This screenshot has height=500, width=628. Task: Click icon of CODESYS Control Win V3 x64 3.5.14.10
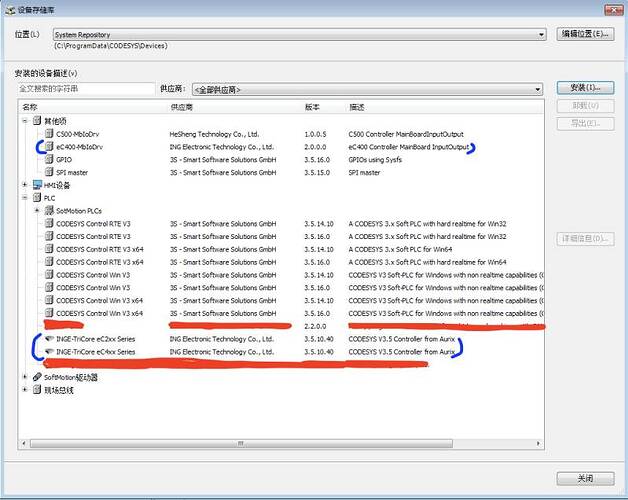[49, 300]
